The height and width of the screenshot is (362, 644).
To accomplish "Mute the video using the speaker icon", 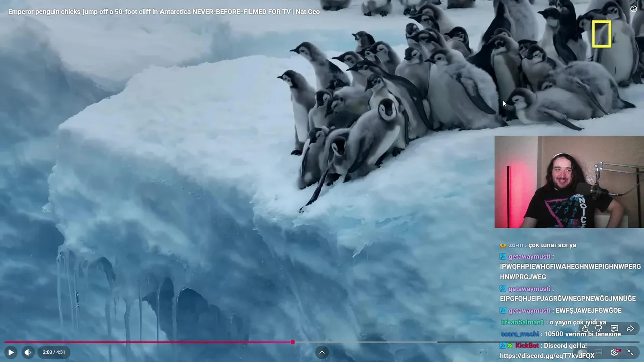I will [28, 352].
